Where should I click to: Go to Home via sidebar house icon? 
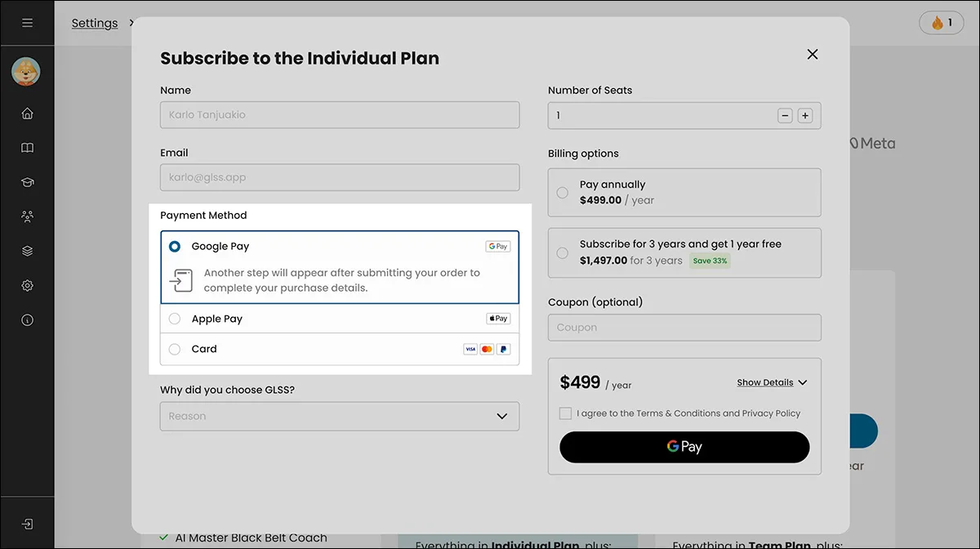tap(27, 114)
